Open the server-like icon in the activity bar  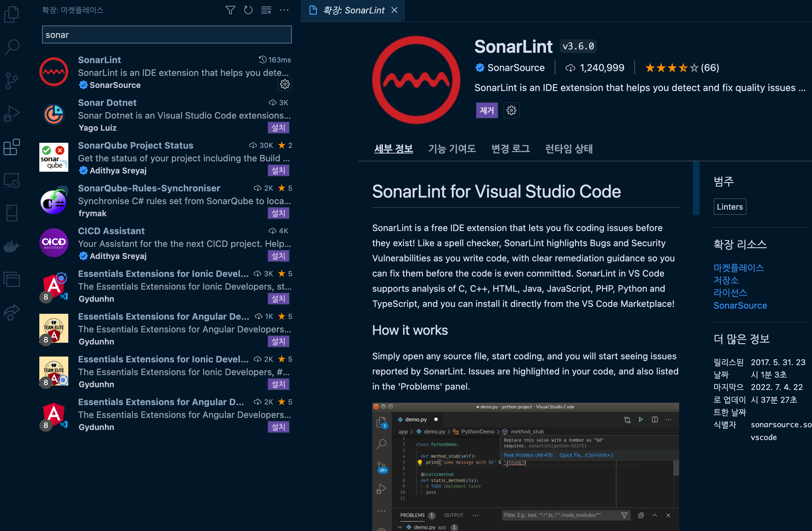pos(12,213)
